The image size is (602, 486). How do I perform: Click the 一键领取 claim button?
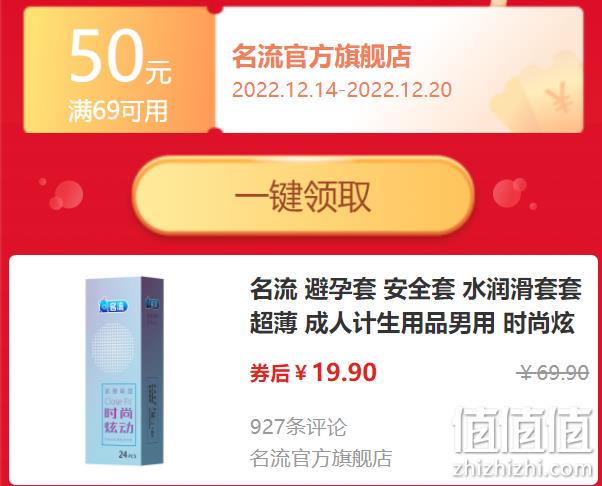pos(303,195)
